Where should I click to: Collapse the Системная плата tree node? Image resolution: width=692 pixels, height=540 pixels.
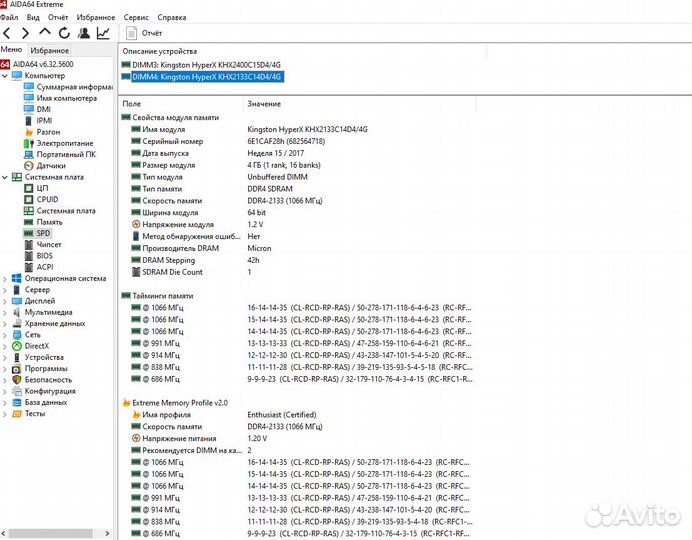pyautogui.click(x=5, y=177)
